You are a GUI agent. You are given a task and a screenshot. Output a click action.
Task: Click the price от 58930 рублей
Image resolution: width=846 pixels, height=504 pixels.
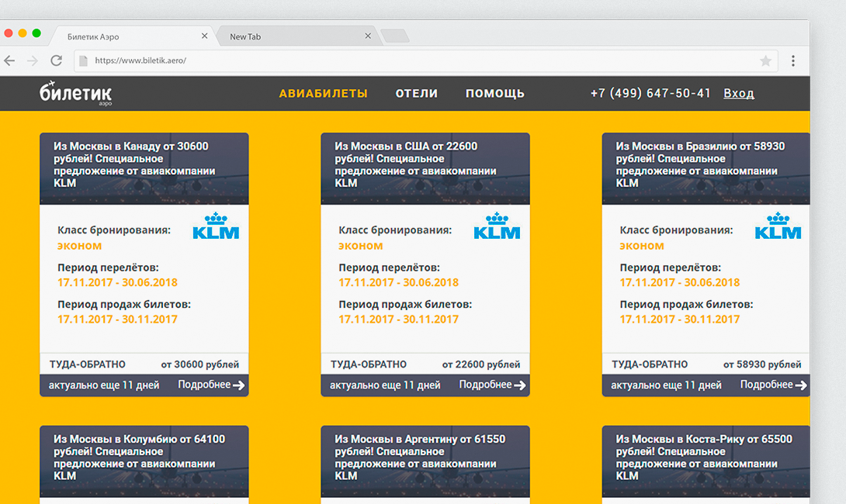coord(762,364)
